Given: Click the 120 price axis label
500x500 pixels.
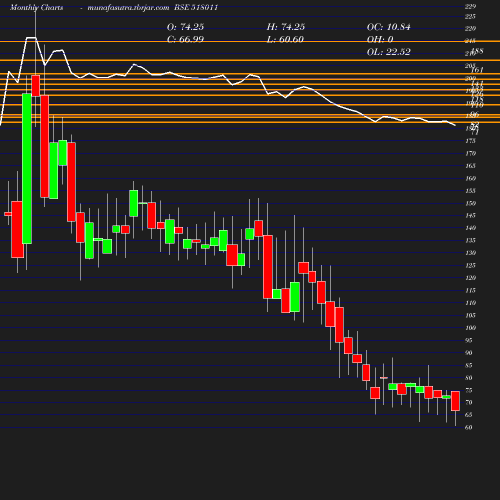Looking at the screenshot, I should 470,278.
